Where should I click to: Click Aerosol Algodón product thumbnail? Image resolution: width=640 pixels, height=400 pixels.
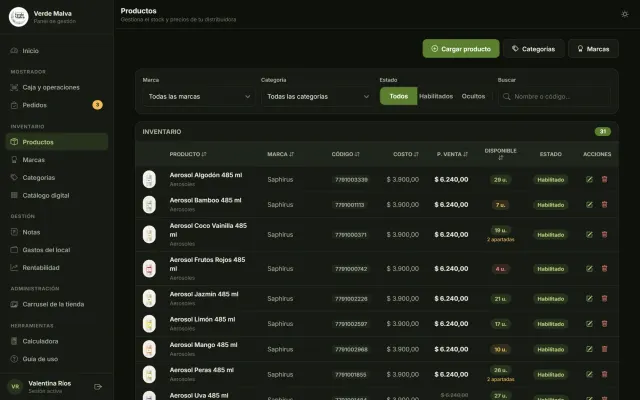[149, 179]
